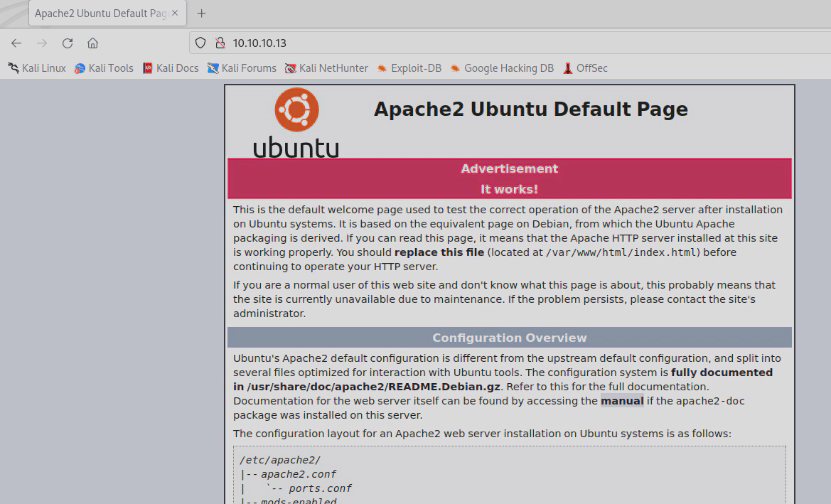Launch the Kali NetHunter bookmark

click(326, 68)
